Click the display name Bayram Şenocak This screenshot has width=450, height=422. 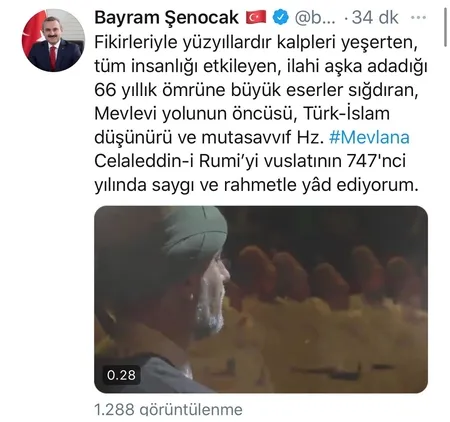coord(167,18)
